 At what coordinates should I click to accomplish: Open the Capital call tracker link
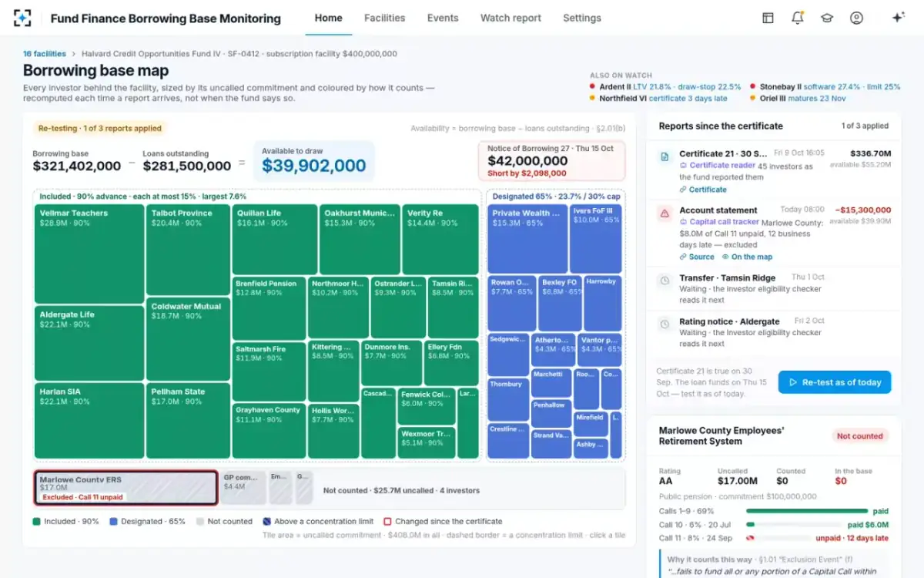click(719, 222)
